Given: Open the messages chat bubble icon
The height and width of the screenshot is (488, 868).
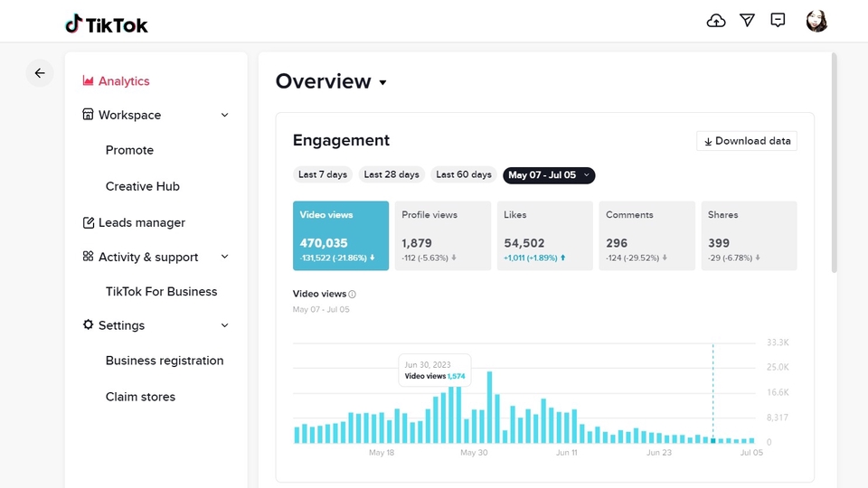Looking at the screenshot, I should coord(778,21).
